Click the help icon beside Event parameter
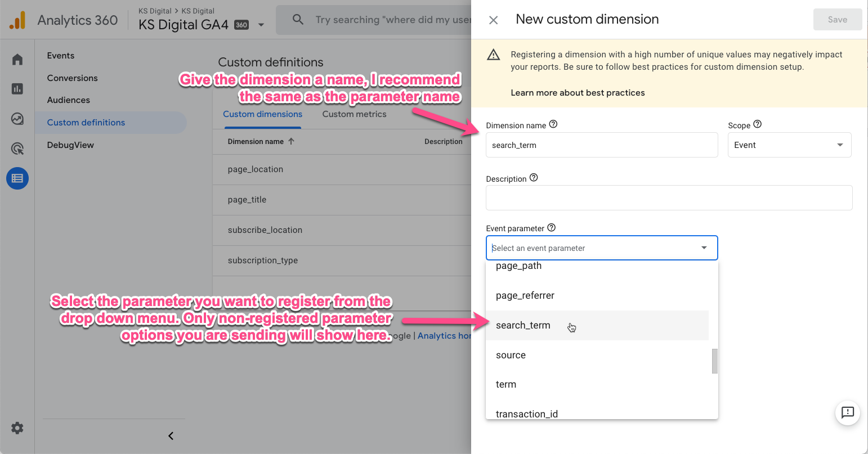Viewport: 868px width, 454px height. pyautogui.click(x=552, y=227)
